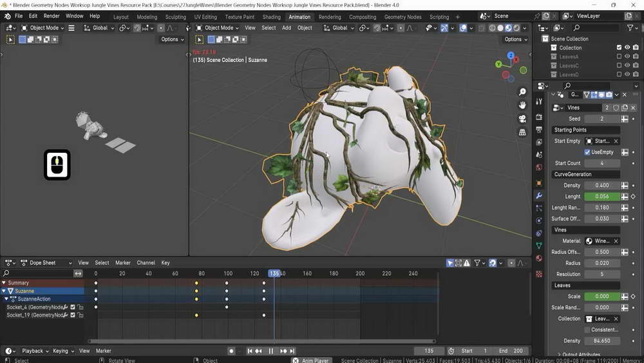644x363 pixels.
Task: Clear the Start Empty object field
Action: tap(616, 141)
